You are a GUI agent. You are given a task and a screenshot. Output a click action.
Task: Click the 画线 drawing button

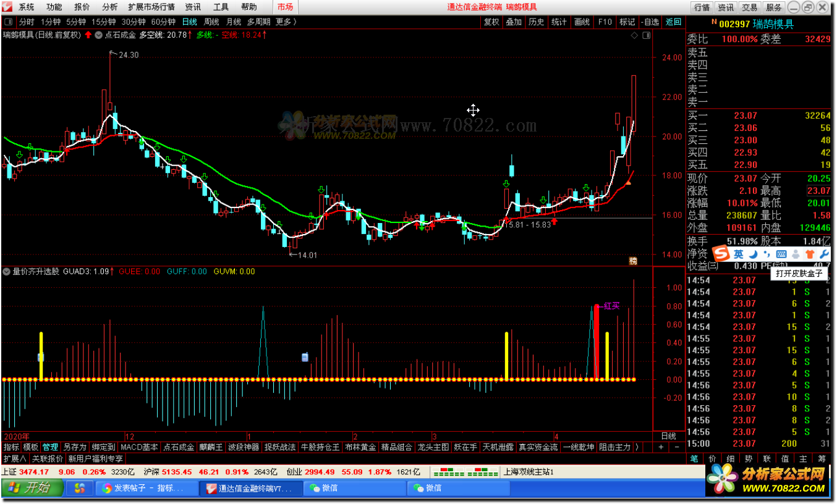pyautogui.click(x=582, y=22)
